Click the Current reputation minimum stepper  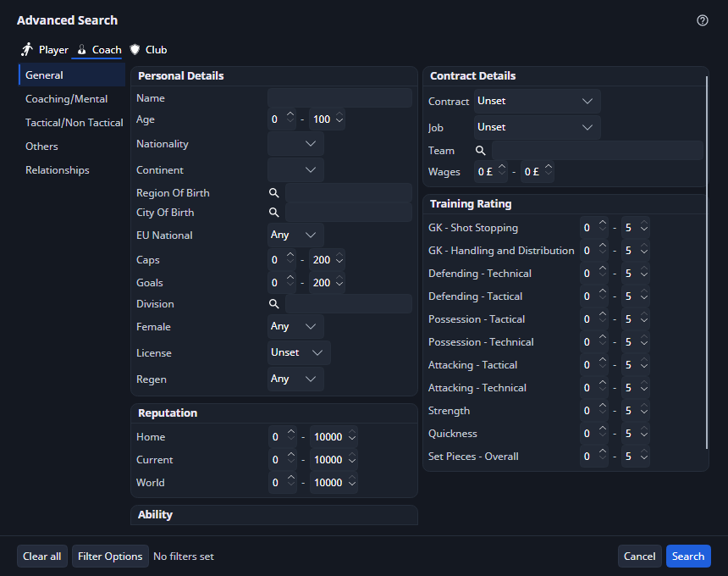click(x=282, y=459)
